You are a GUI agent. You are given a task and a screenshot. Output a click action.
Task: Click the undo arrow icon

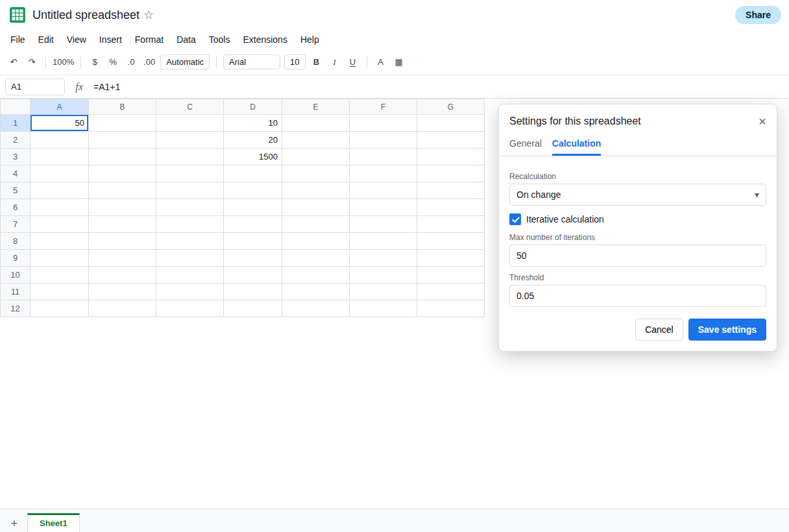pyautogui.click(x=14, y=62)
